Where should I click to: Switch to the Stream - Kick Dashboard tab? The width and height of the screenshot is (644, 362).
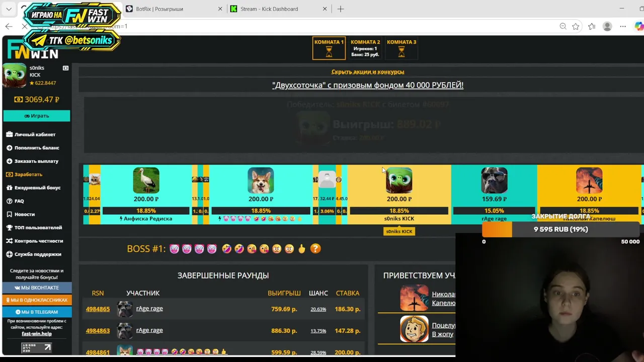pos(279,9)
